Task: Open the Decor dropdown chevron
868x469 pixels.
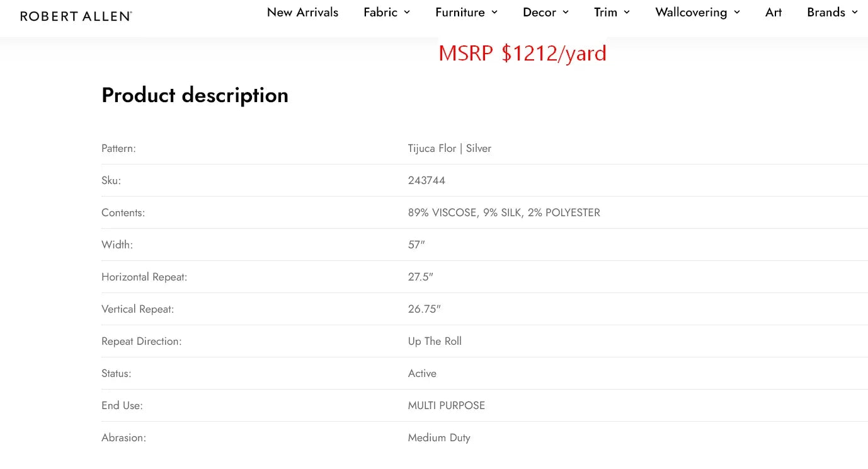Action: pos(566,13)
